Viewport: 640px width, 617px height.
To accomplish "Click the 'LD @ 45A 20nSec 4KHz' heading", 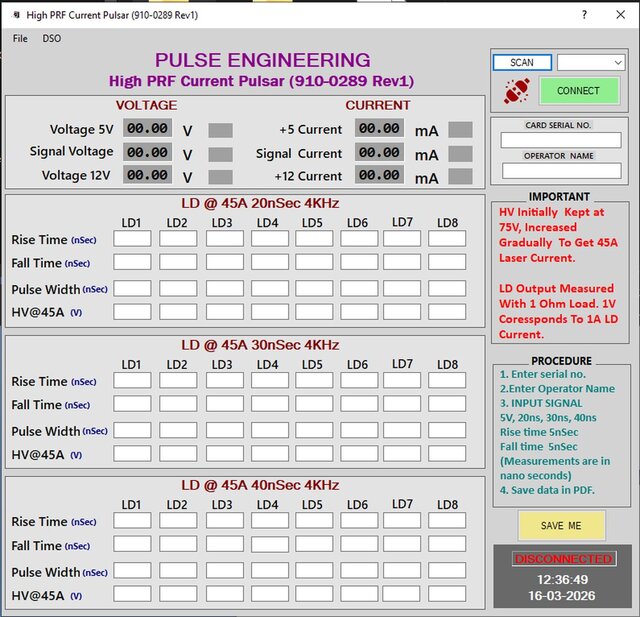I will click(x=260, y=203).
